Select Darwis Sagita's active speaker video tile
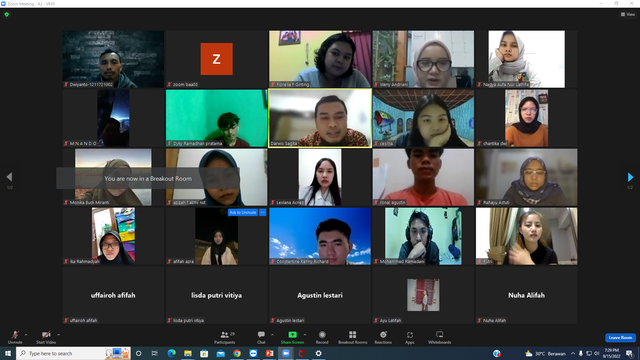The image size is (640, 360). pos(320,118)
